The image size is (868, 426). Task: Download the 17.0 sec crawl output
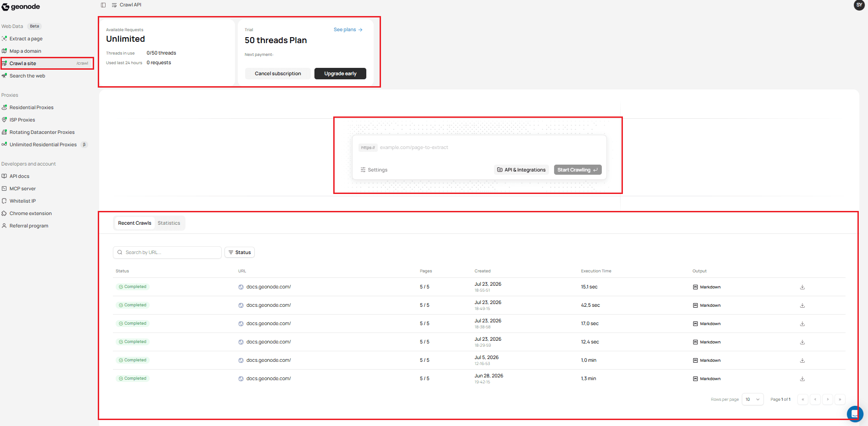click(x=802, y=324)
